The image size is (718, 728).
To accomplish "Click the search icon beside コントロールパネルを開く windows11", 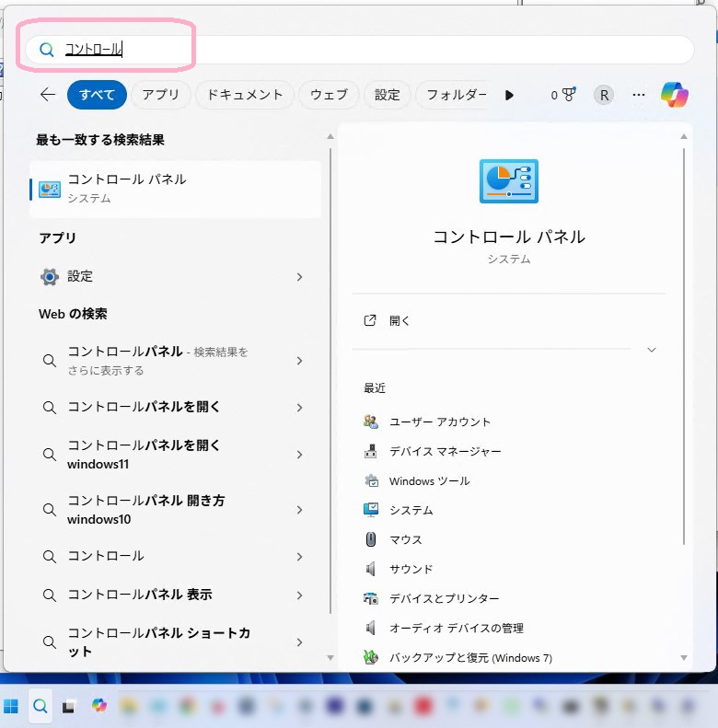I will point(50,454).
